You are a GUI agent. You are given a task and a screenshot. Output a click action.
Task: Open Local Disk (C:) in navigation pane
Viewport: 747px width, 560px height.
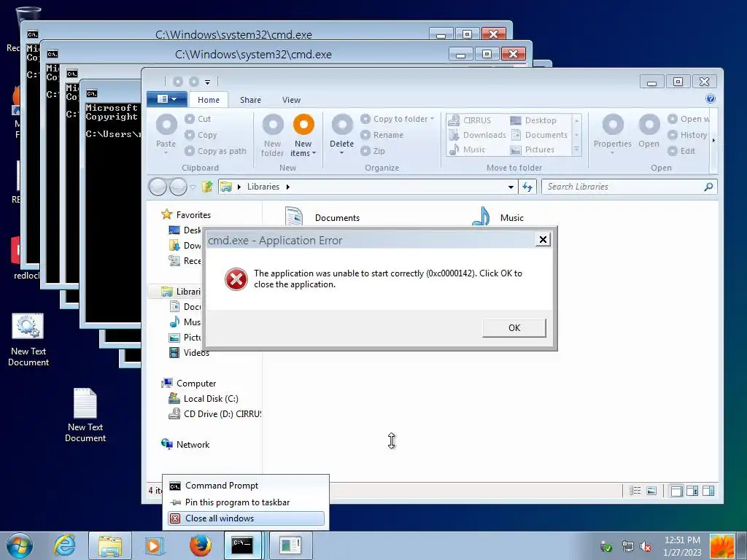click(x=204, y=399)
